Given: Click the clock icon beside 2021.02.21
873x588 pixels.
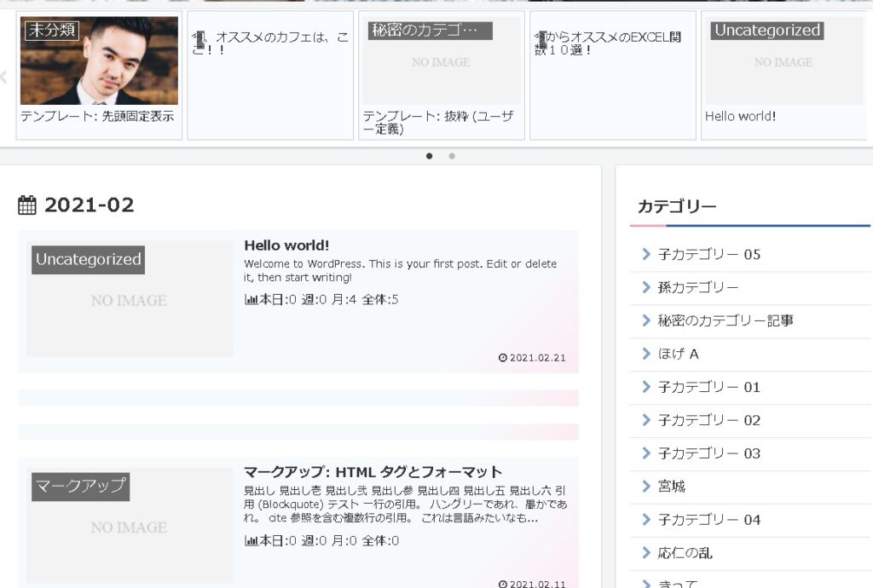Looking at the screenshot, I should point(502,358).
